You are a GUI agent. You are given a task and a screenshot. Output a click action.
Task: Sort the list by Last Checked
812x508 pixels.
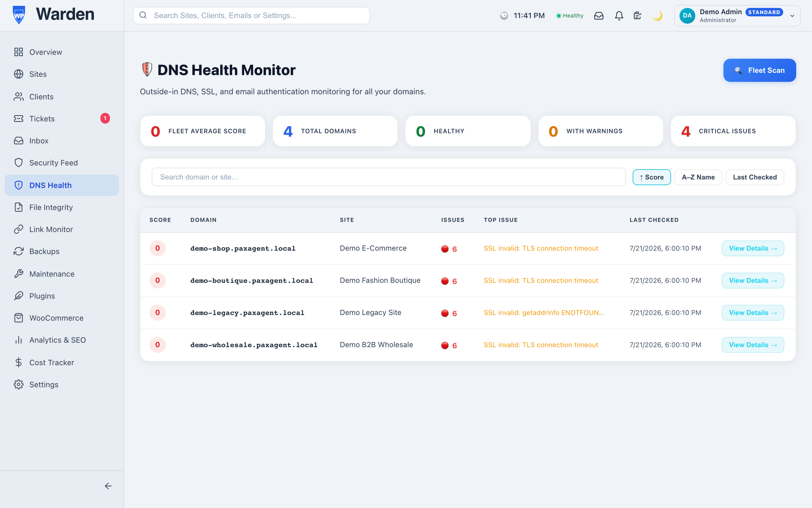coord(755,177)
